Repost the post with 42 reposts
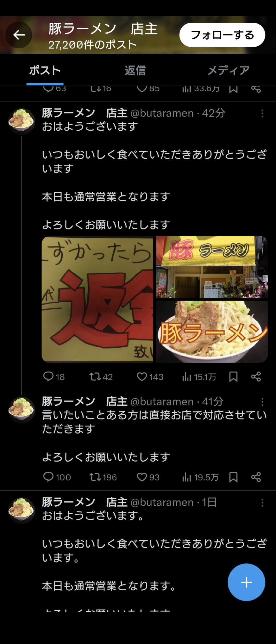The width and height of the screenshot is (276, 644). coord(101,377)
